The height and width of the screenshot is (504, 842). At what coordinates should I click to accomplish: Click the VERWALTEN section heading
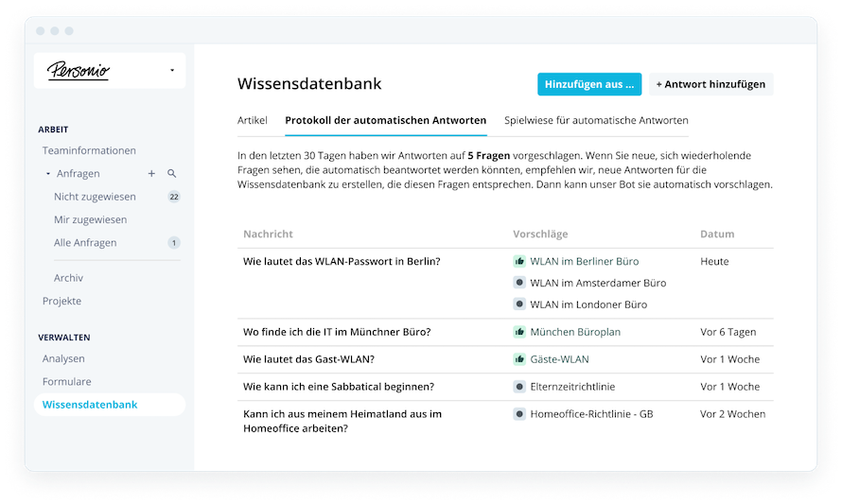[x=64, y=337]
